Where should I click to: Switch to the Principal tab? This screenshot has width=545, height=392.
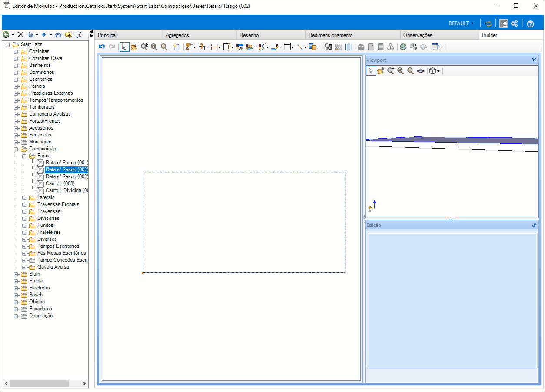(x=129, y=35)
